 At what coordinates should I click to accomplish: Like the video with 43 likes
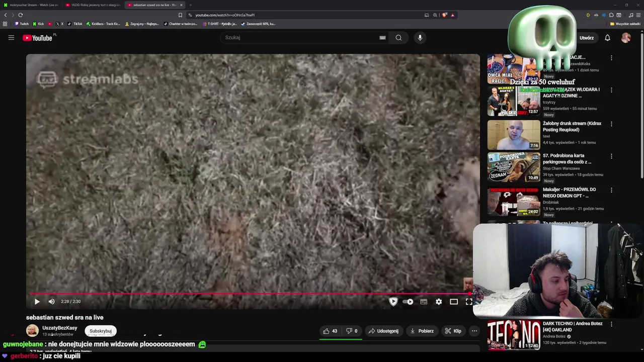330,331
